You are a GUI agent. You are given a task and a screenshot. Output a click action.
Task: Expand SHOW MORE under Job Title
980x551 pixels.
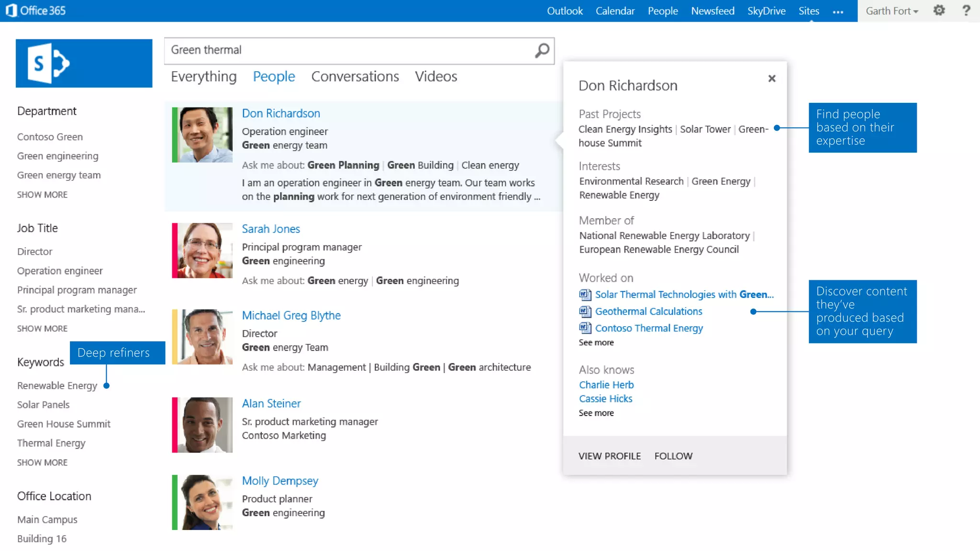pyautogui.click(x=42, y=329)
